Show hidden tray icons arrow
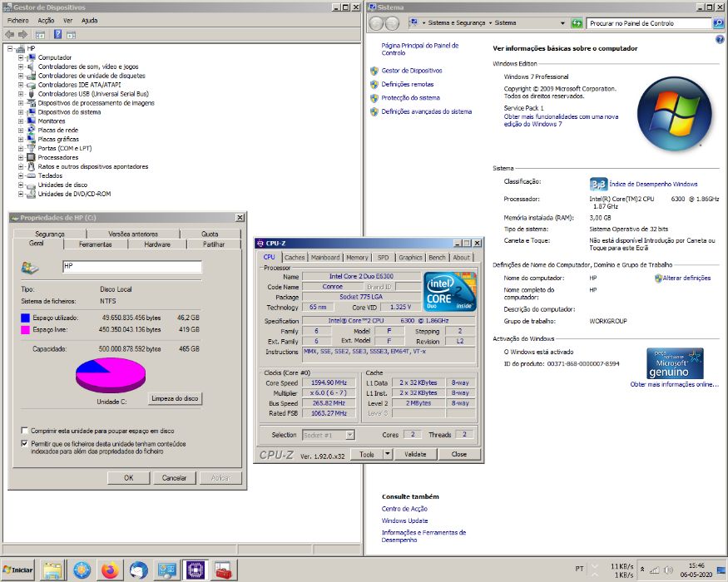This screenshot has width=728, height=582. point(642,569)
